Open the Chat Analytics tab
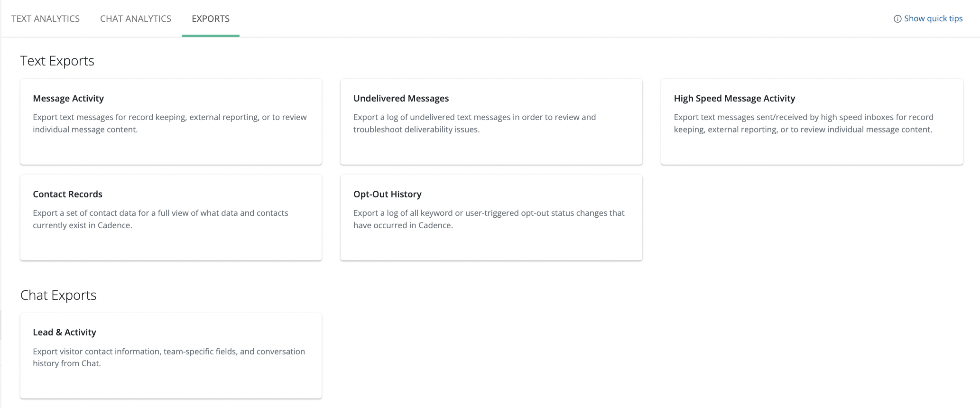The width and height of the screenshot is (980, 408). tap(136, 19)
